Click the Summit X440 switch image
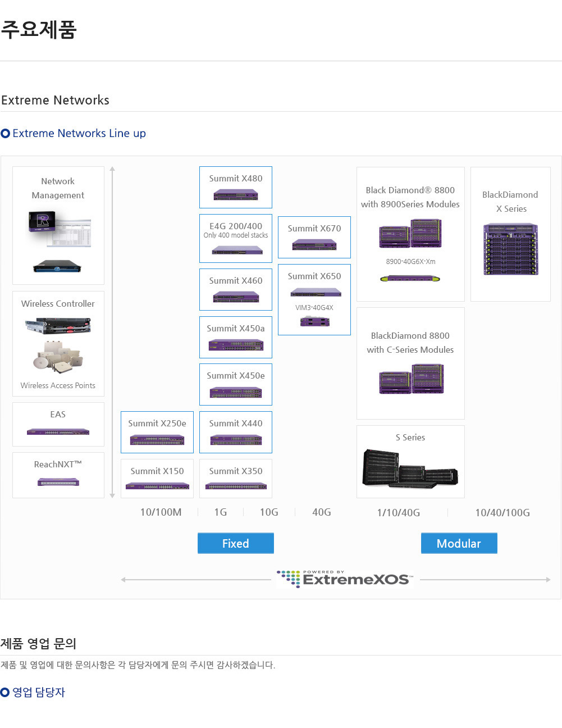 (236, 440)
